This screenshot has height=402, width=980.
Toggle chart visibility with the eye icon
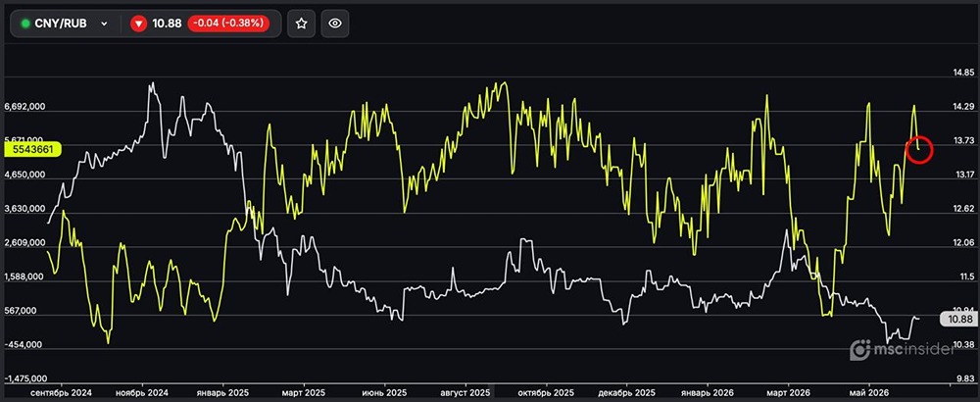coord(335,24)
